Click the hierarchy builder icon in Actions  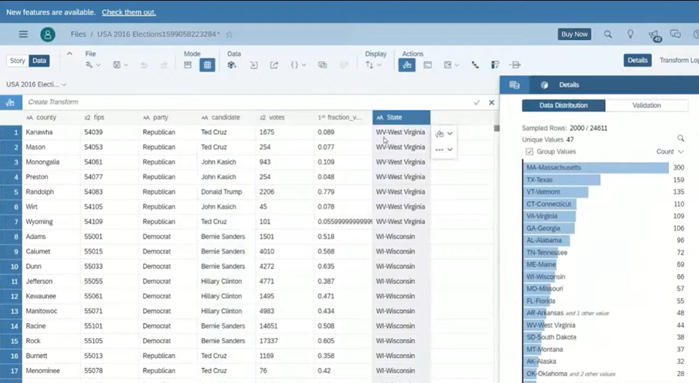tap(495, 65)
